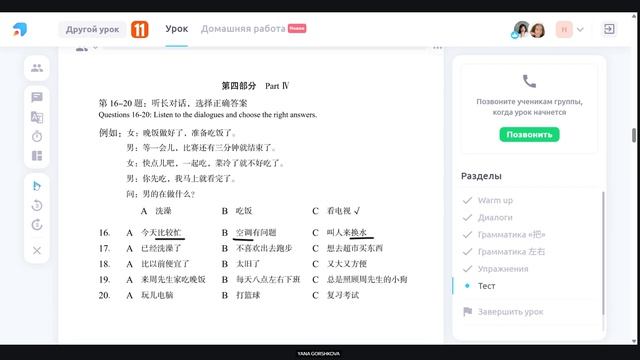Click question 18 option B text
The image size is (640, 360).
point(248,264)
